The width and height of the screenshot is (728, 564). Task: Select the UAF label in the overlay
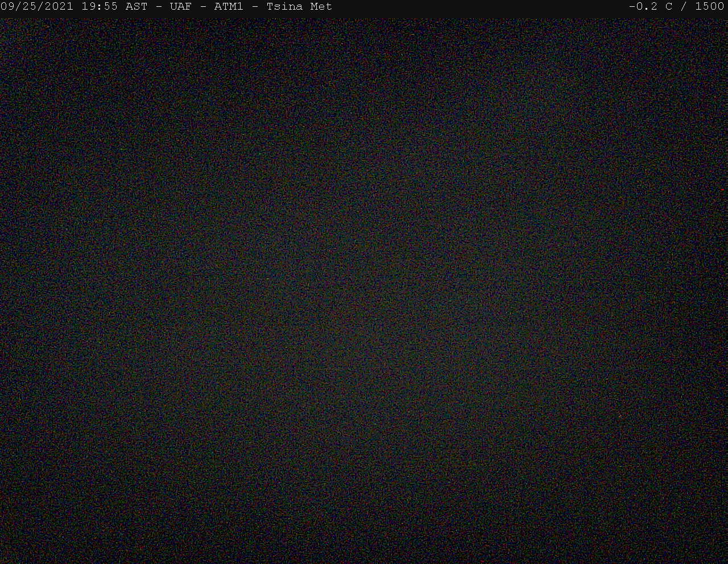coord(181,7)
